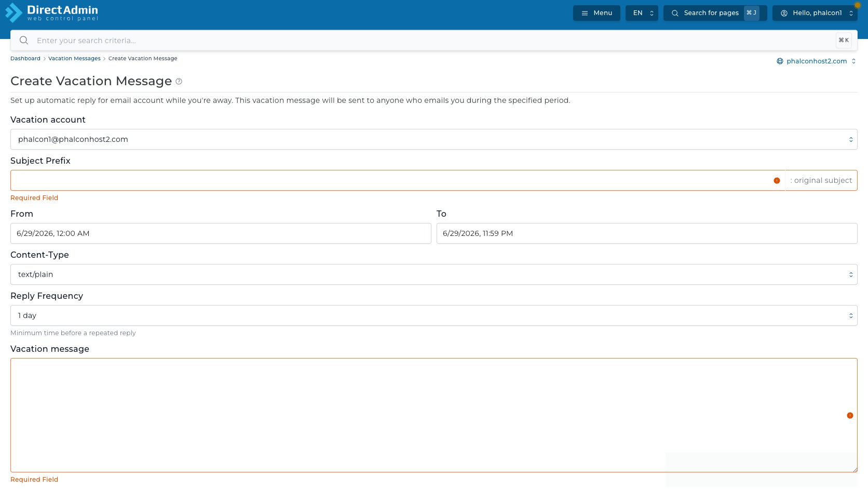The image size is (868, 489).
Task: Click the ⌘J shortcut badge
Action: 751,13
